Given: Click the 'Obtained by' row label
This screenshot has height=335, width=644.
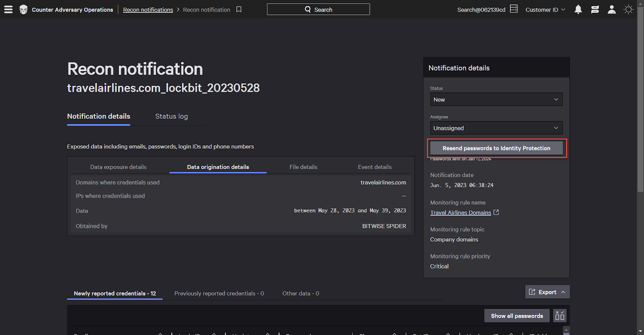Looking at the screenshot, I should [91, 226].
